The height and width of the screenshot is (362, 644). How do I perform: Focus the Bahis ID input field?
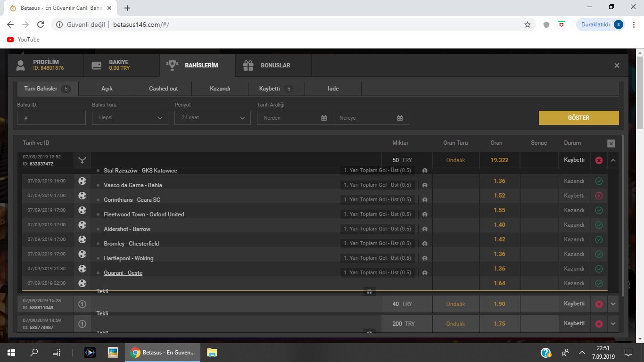click(51, 118)
